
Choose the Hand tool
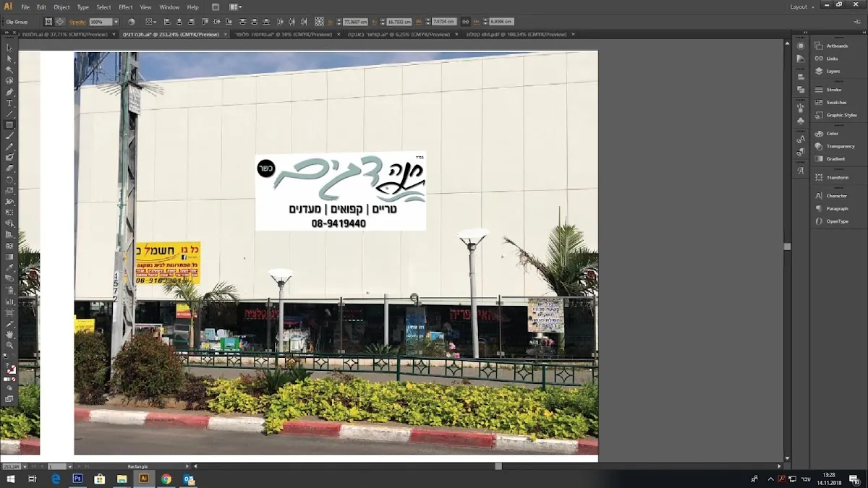(x=9, y=334)
